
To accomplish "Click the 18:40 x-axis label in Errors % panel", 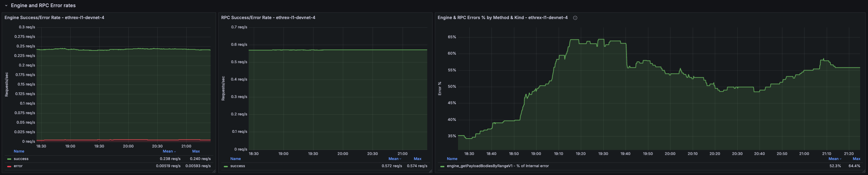I will point(491,154).
